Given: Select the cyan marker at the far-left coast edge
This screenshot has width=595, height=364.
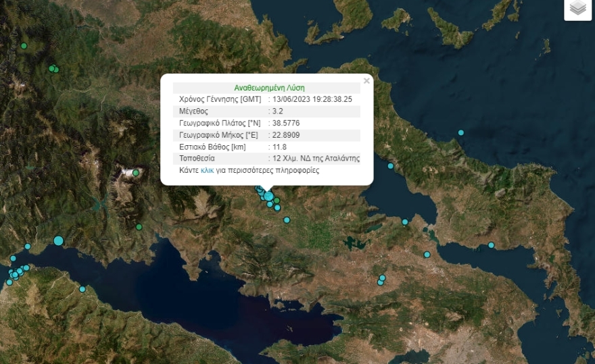Looking at the screenshot, I should pos(13,259).
